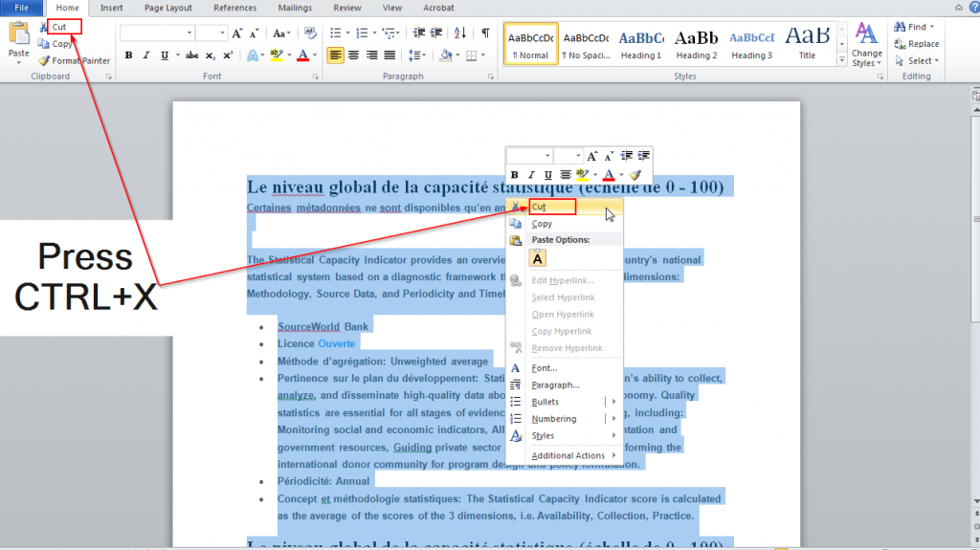Click the Help question mark icon
Image resolution: width=980 pixels, height=550 pixels.
973,8
